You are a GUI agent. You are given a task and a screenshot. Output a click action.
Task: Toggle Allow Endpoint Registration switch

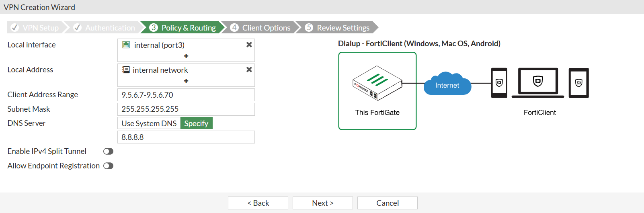(108, 166)
